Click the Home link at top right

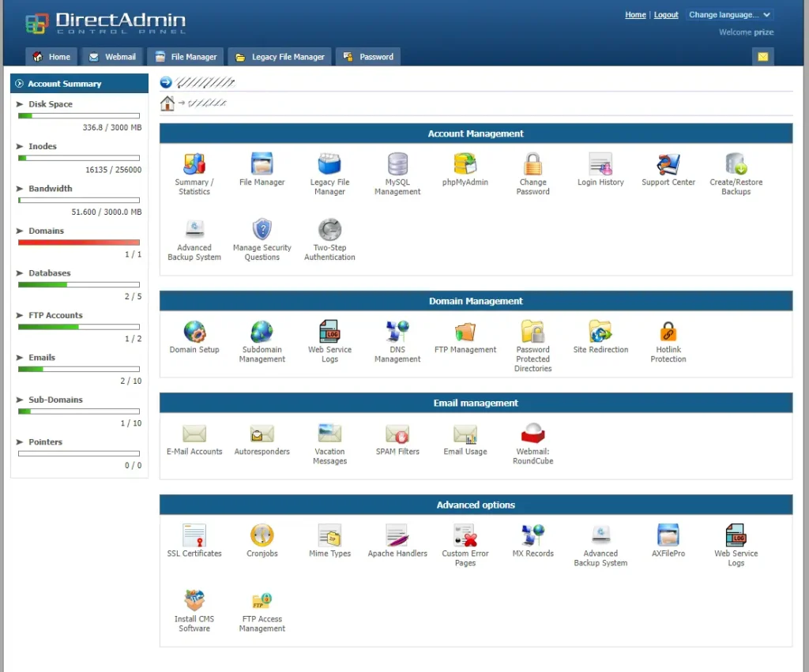tap(635, 15)
